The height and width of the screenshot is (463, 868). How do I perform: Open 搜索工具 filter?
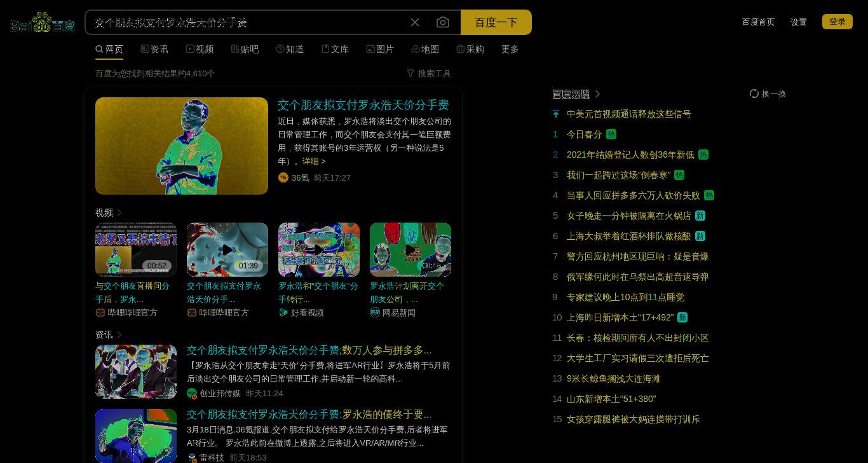click(x=429, y=73)
